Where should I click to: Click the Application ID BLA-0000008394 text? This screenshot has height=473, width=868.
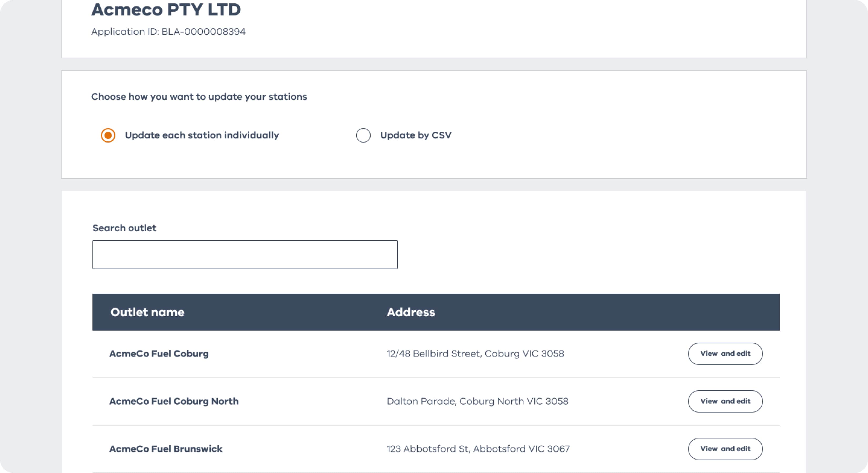[x=168, y=32]
